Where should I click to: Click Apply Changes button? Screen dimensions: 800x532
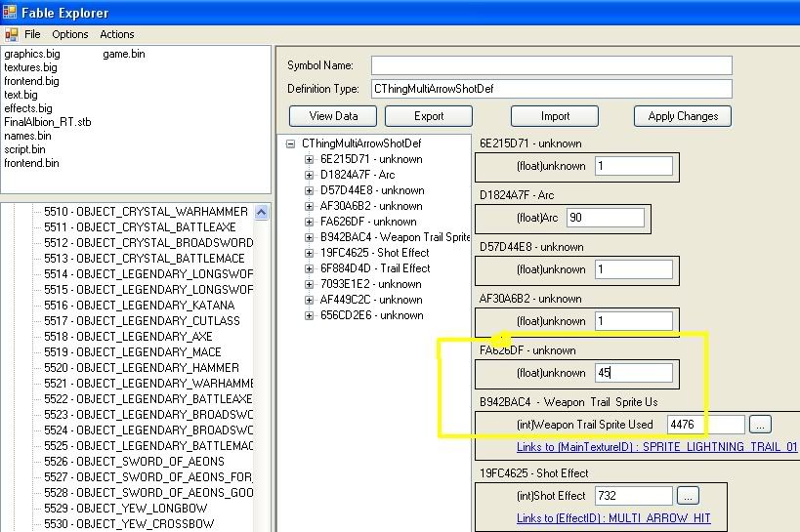pyautogui.click(x=683, y=116)
